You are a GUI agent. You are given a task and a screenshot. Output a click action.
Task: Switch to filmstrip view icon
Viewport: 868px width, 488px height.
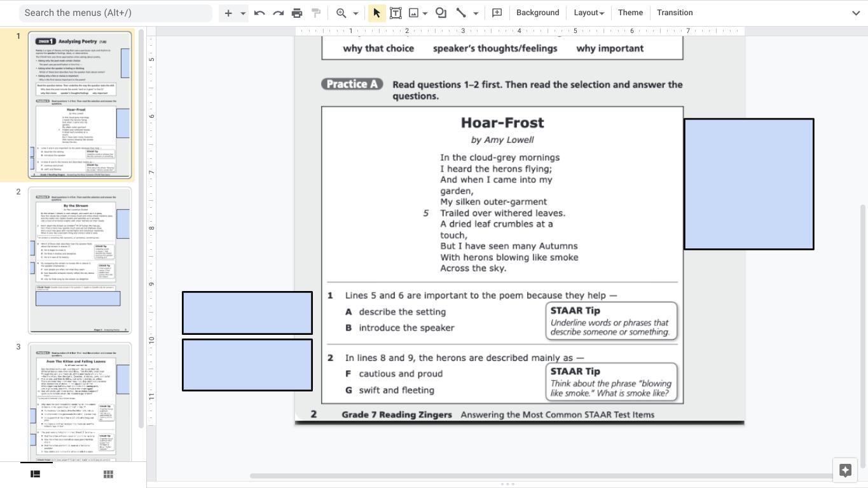(x=36, y=474)
